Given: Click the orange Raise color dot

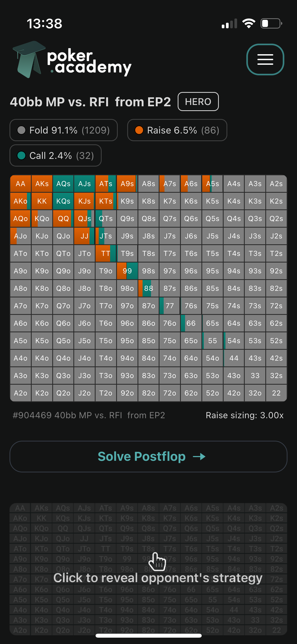Looking at the screenshot, I should coord(139,130).
